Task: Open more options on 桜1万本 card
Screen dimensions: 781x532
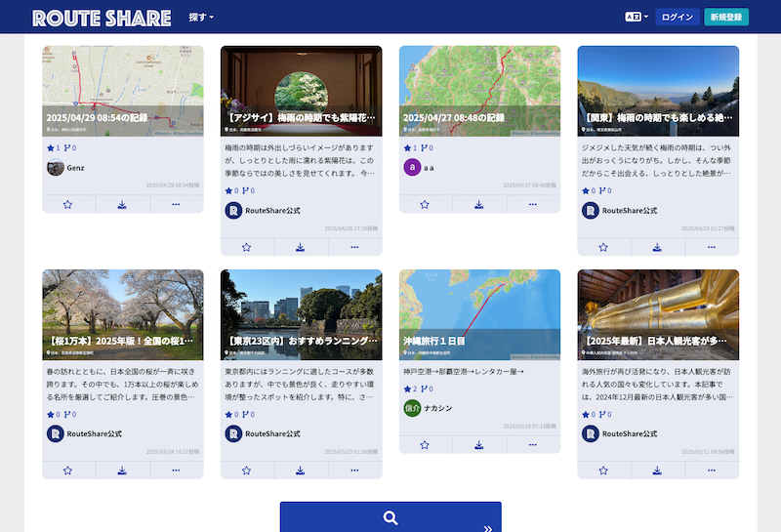Action: (177, 471)
